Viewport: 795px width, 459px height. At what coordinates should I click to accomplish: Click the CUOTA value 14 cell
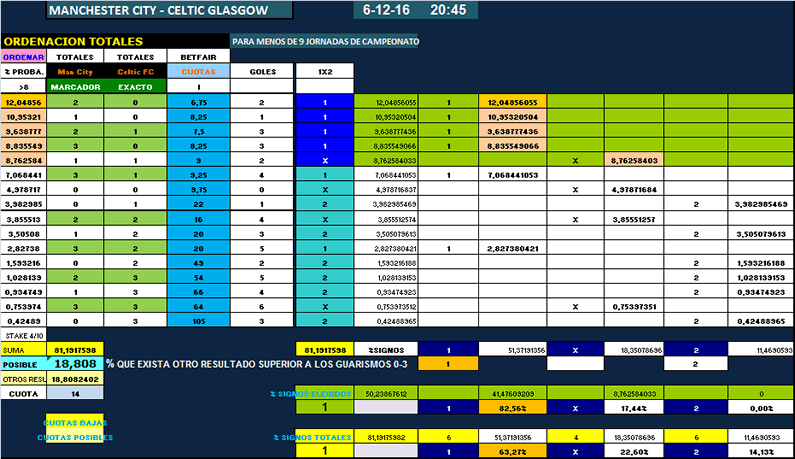click(x=75, y=394)
